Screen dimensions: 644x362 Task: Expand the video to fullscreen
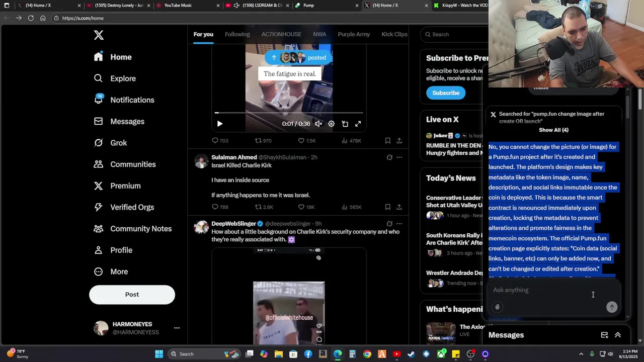(358, 124)
